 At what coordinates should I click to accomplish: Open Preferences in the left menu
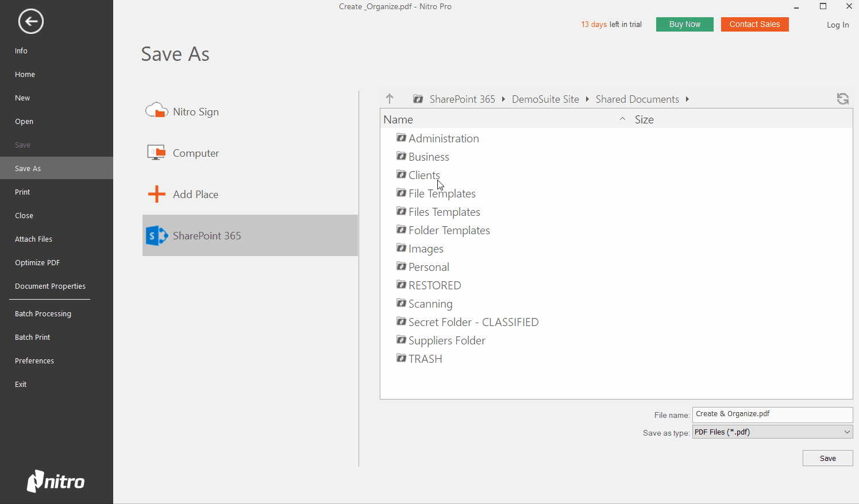34,360
